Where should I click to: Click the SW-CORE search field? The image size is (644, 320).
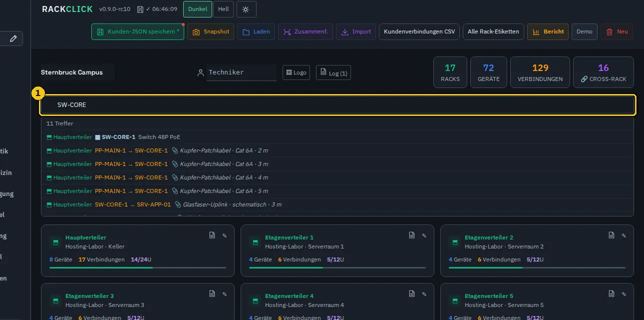(x=337, y=105)
